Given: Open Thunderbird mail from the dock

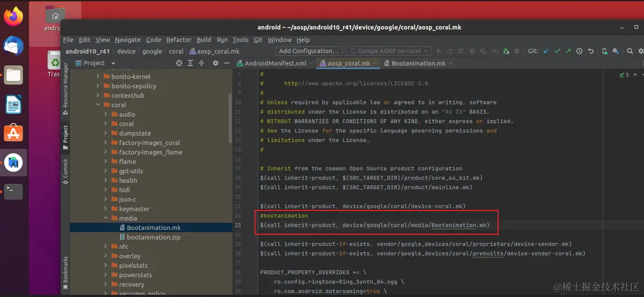Looking at the screenshot, I should (x=14, y=45).
